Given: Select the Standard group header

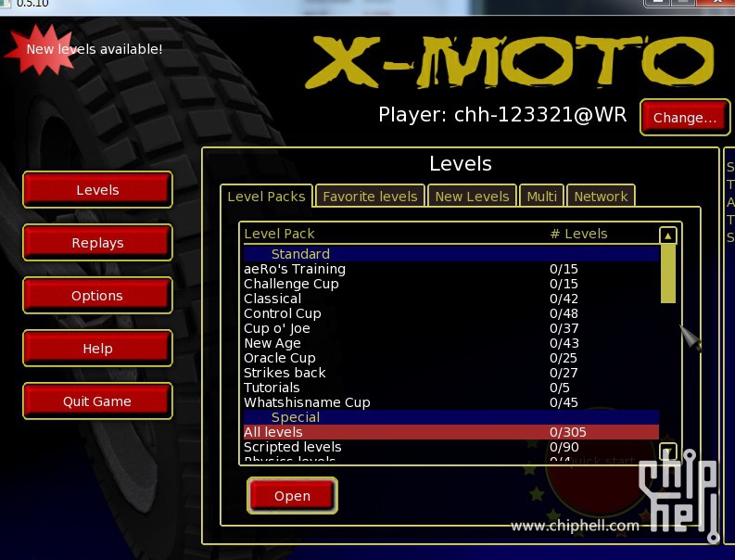Looking at the screenshot, I should [451, 254].
